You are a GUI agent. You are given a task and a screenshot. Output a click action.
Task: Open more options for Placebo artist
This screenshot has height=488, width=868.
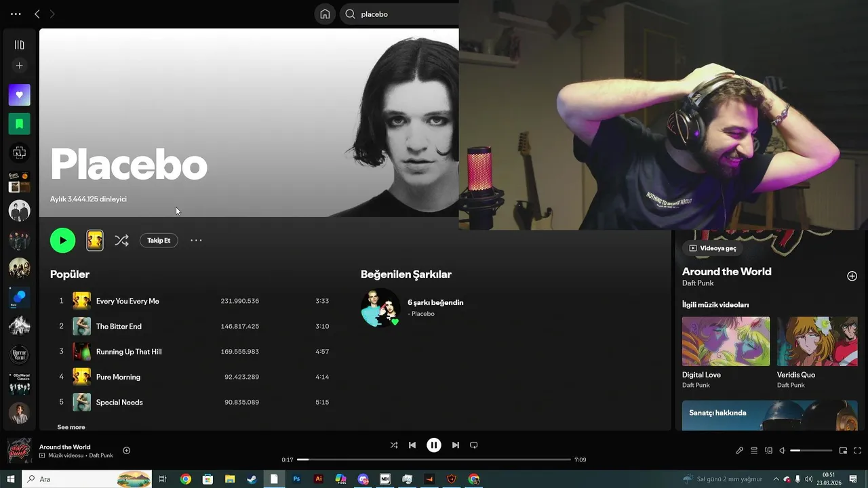pos(196,240)
